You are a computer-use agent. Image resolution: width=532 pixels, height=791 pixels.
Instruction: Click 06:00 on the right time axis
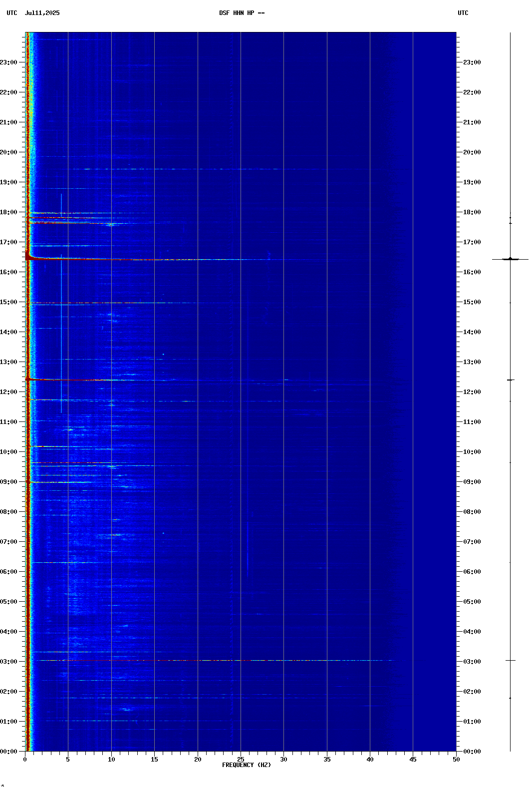pyautogui.click(x=472, y=572)
